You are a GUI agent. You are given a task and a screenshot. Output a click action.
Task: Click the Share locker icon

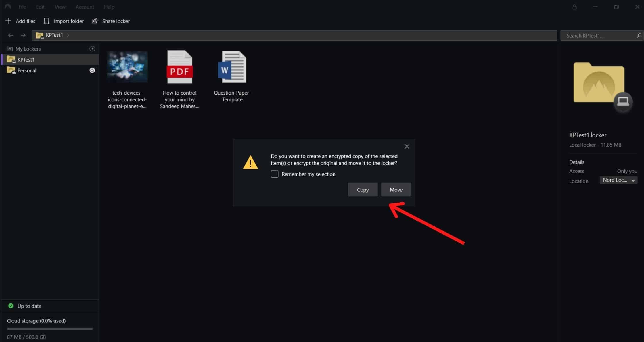click(x=95, y=21)
